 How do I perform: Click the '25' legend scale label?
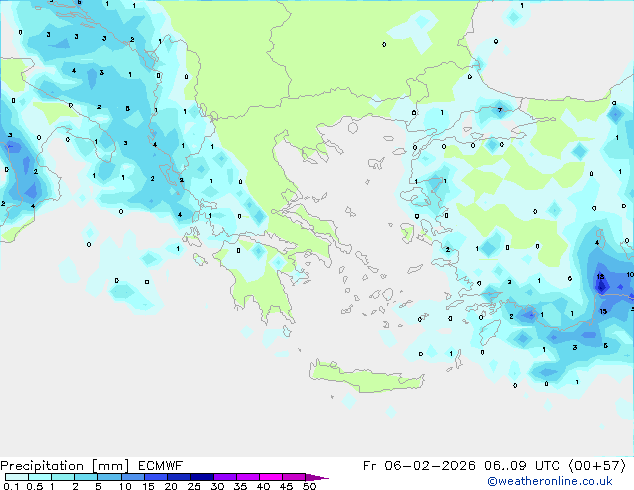click(194, 486)
